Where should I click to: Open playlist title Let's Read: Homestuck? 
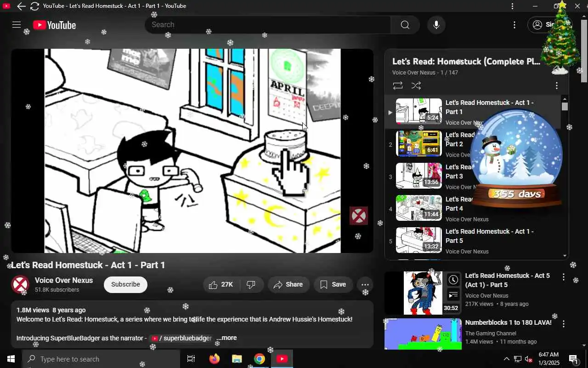[x=466, y=62]
